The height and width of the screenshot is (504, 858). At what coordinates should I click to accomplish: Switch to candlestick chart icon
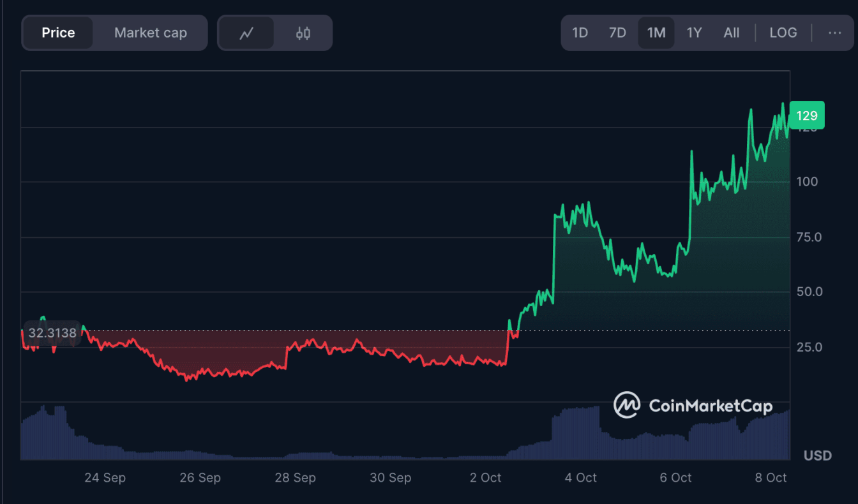tap(303, 33)
